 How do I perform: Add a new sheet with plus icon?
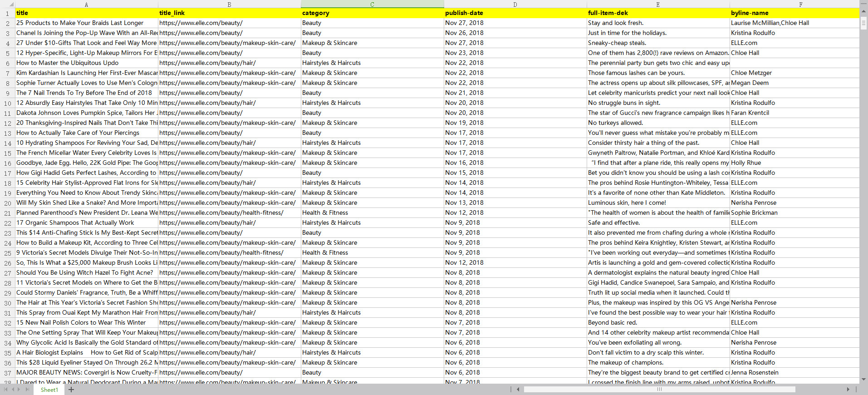pos(71,390)
